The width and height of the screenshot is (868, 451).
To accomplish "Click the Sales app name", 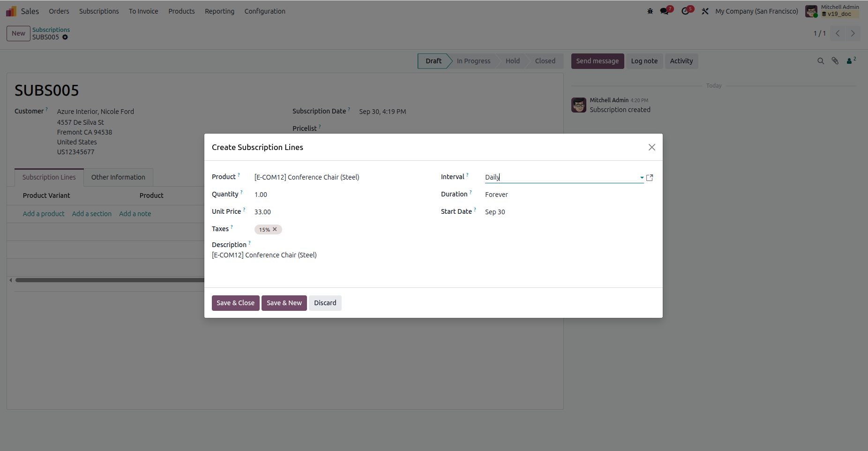I will tap(30, 11).
